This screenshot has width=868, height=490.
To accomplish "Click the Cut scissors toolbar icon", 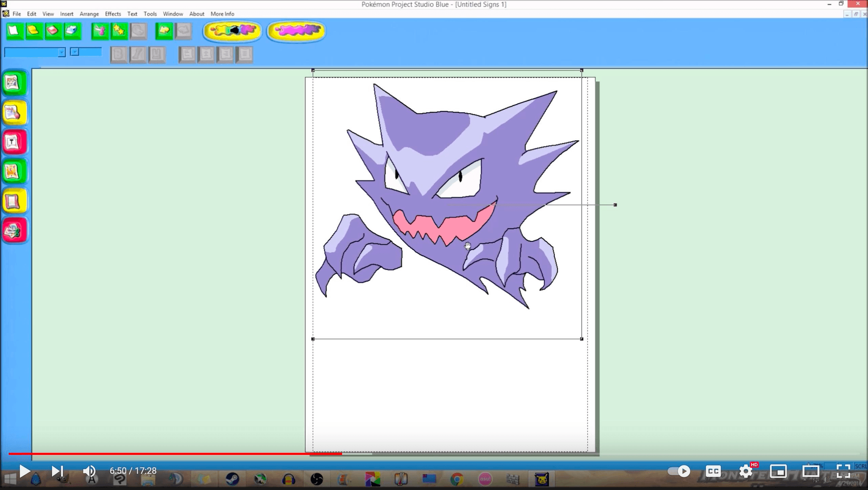I will (x=100, y=31).
